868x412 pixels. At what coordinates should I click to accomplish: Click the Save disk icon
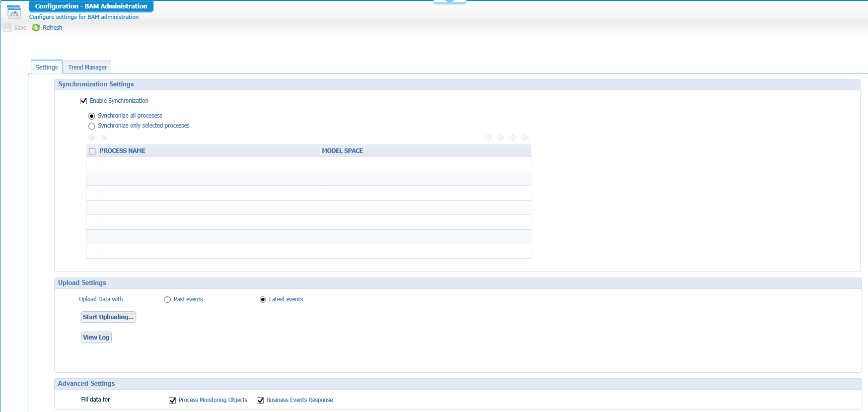coord(7,28)
